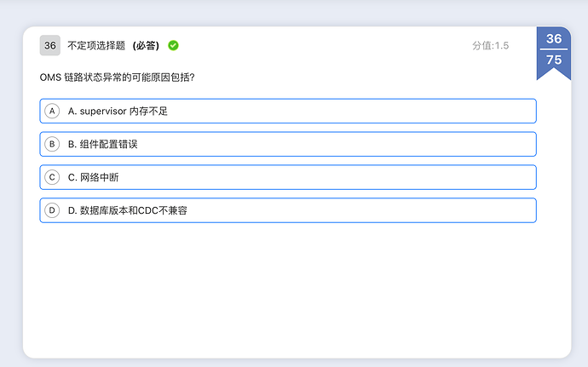Click the green checkmark status icon
The width and height of the screenshot is (588, 367).
click(x=173, y=45)
